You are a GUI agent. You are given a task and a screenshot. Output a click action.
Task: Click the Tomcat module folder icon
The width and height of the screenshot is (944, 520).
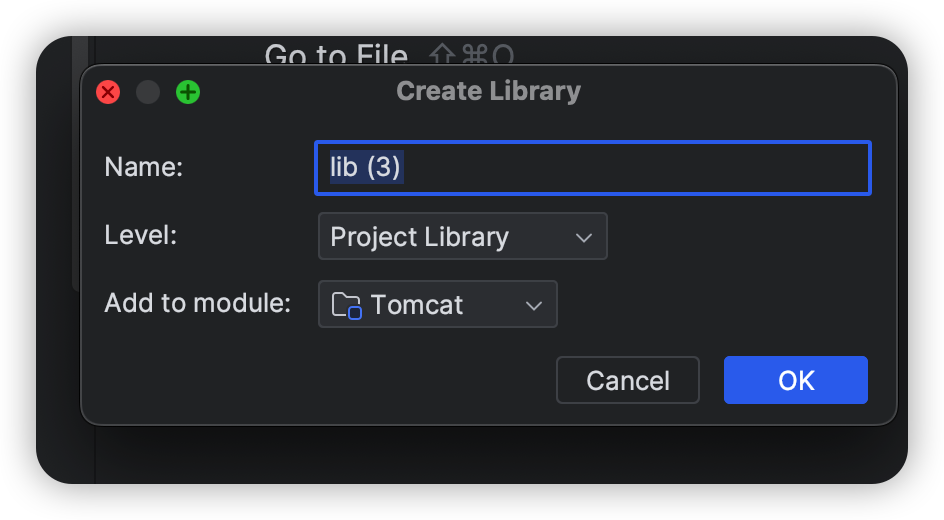(346, 305)
